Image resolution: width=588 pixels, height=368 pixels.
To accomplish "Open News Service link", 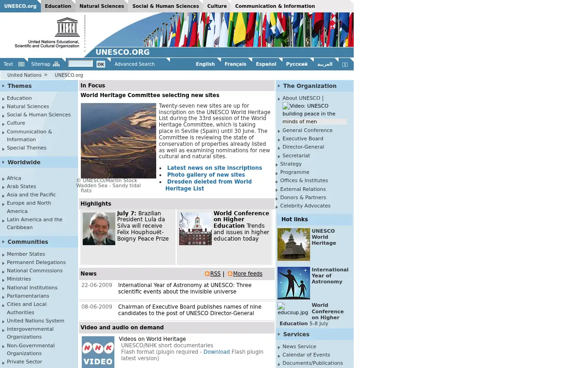I will tap(299, 347).
